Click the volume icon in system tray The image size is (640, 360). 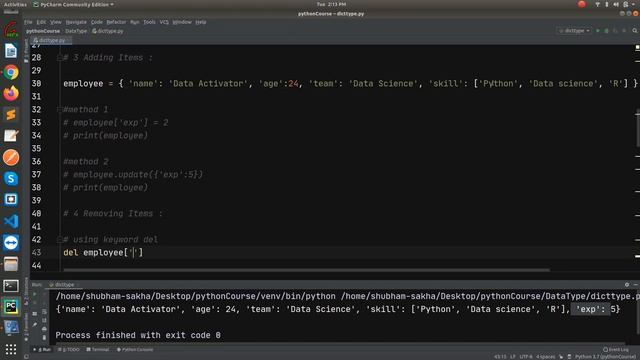(x=616, y=4)
